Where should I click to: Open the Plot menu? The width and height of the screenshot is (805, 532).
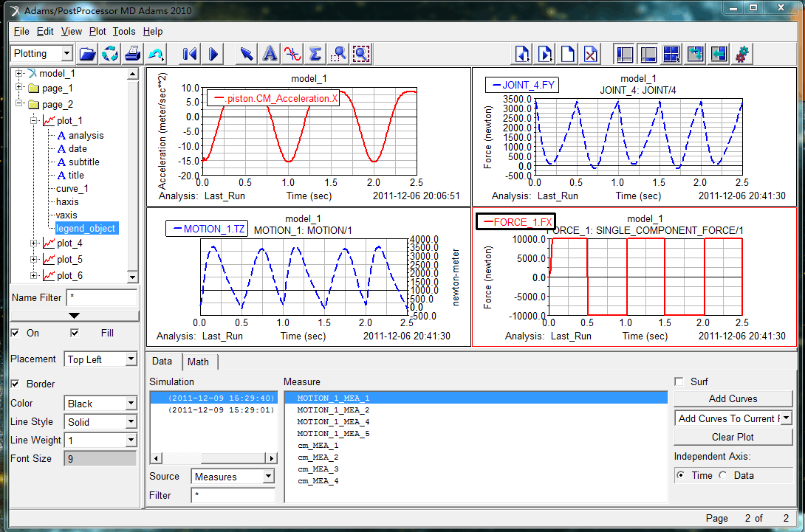point(97,31)
